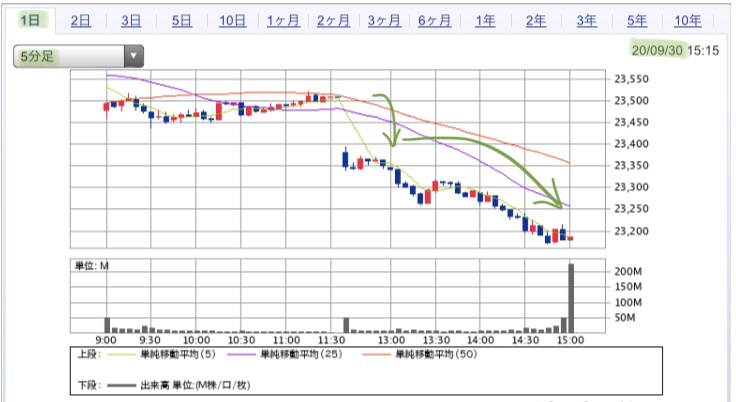Click the 13:30 time axis label
The image size is (736, 402).
tap(437, 340)
